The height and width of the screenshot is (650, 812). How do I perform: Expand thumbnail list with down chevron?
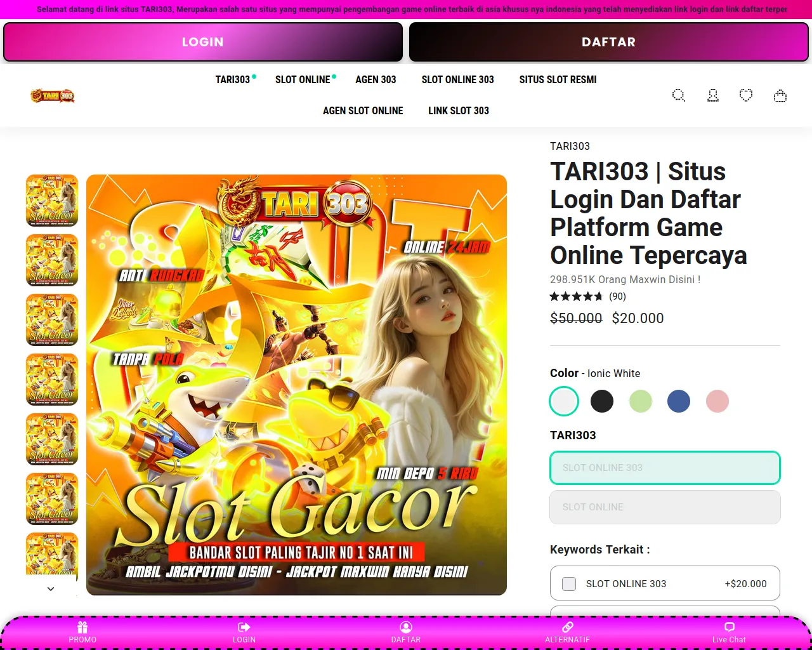point(51,589)
